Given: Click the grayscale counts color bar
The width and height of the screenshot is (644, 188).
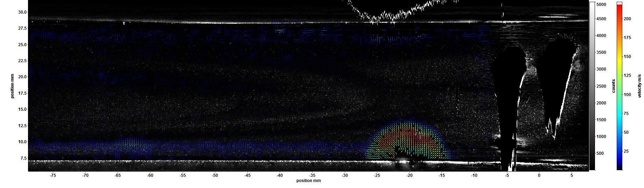Looking at the screenshot, I should point(592,86).
